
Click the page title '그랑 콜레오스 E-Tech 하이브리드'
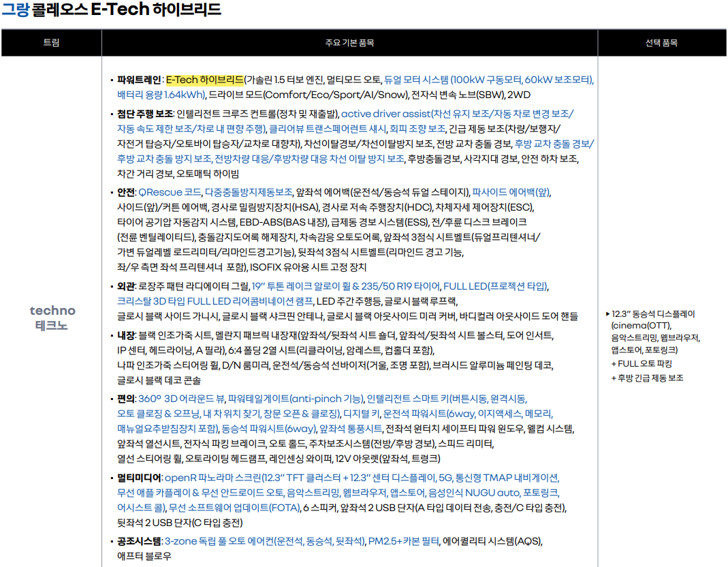pyautogui.click(x=112, y=10)
